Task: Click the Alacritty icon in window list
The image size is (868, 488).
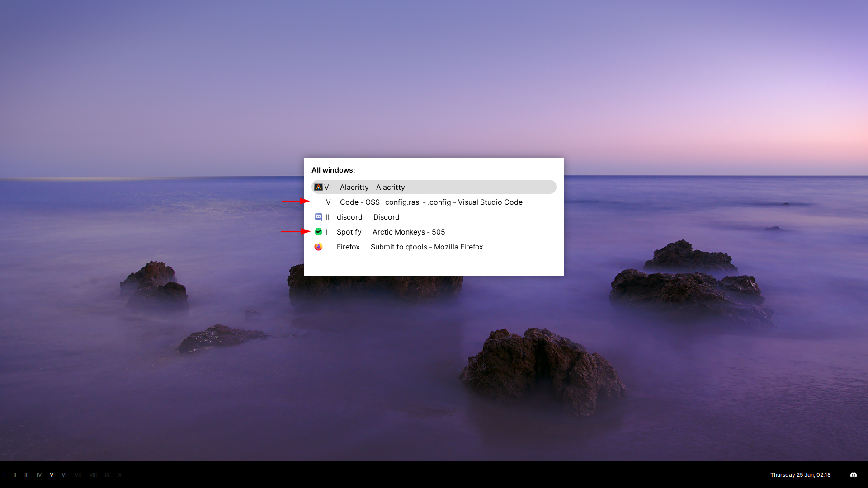Action: click(x=318, y=187)
